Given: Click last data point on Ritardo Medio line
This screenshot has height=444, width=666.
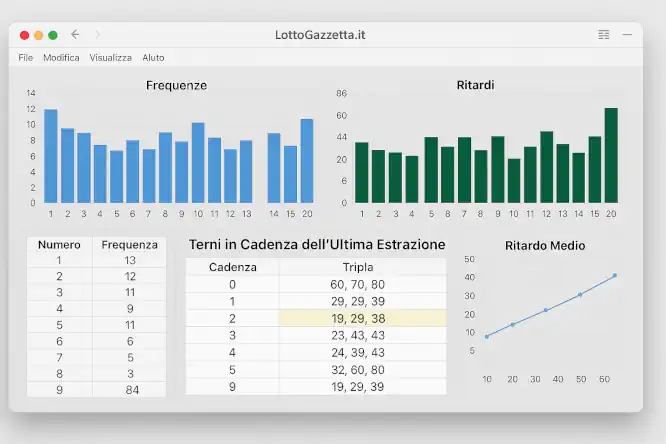Looking at the screenshot, I should (614, 275).
